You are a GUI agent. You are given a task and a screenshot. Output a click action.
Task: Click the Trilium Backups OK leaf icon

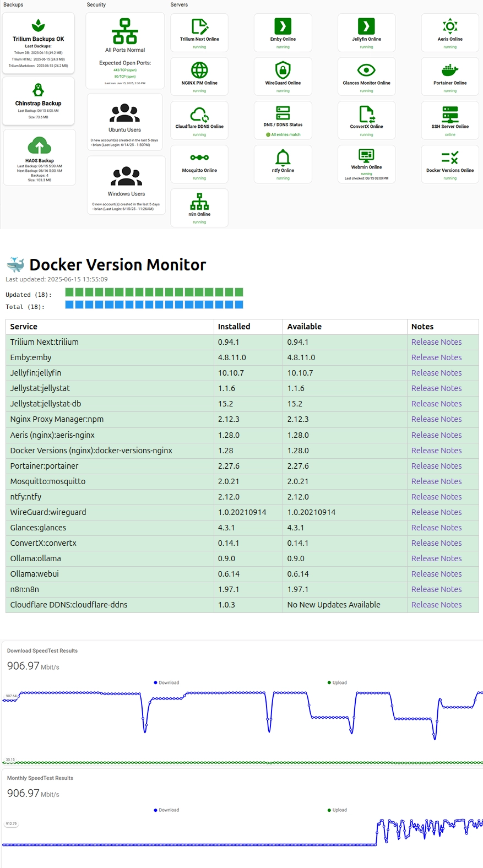[x=38, y=25]
